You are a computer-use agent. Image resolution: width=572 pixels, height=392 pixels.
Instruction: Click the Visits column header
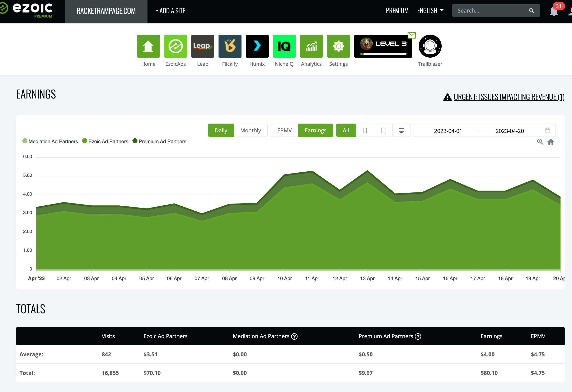click(108, 336)
